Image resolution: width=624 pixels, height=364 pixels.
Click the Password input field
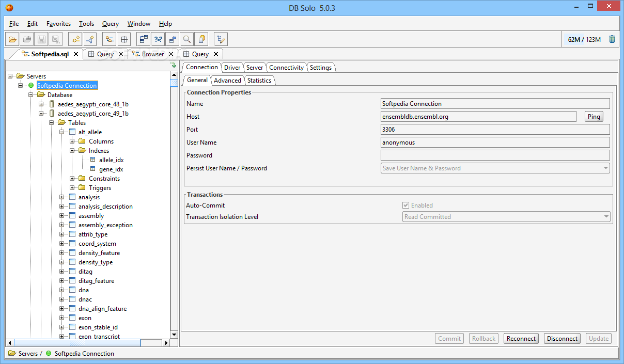tap(495, 155)
